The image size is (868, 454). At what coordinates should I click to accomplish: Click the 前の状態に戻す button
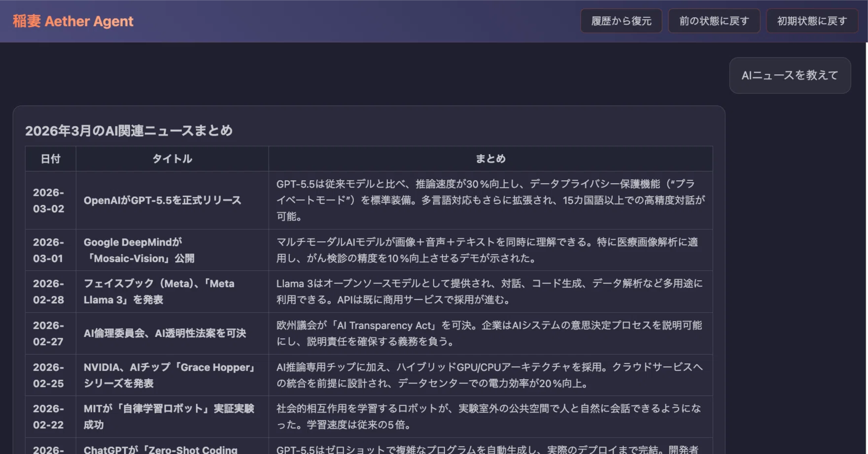(714, 21)
